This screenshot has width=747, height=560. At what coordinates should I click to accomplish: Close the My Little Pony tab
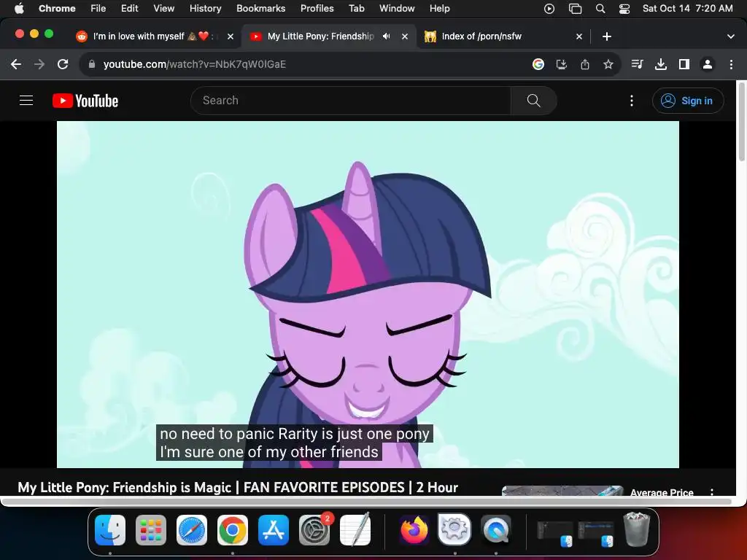(405, 36)
